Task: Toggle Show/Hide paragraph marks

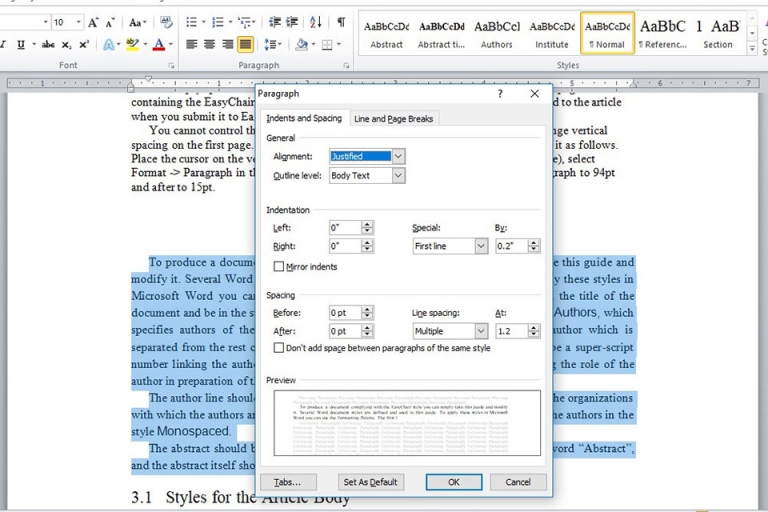Action: point(341,22)
